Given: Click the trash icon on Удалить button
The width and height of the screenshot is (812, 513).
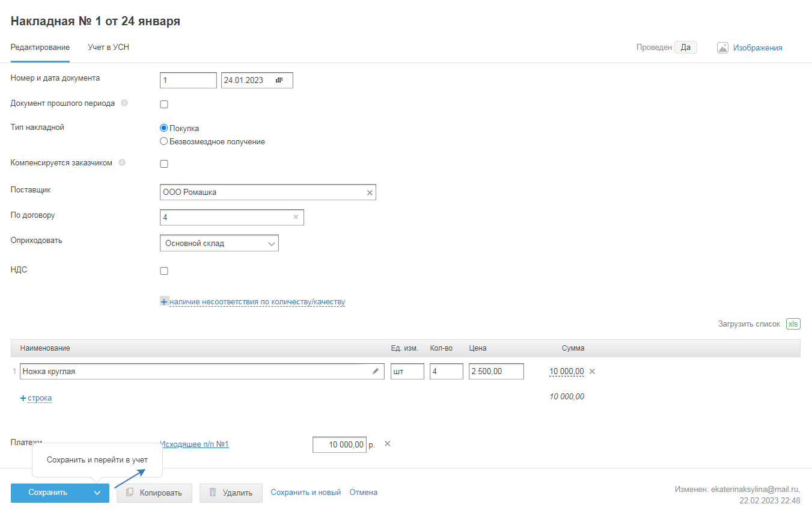Looking at the screenshot, I should pos(213,493).
